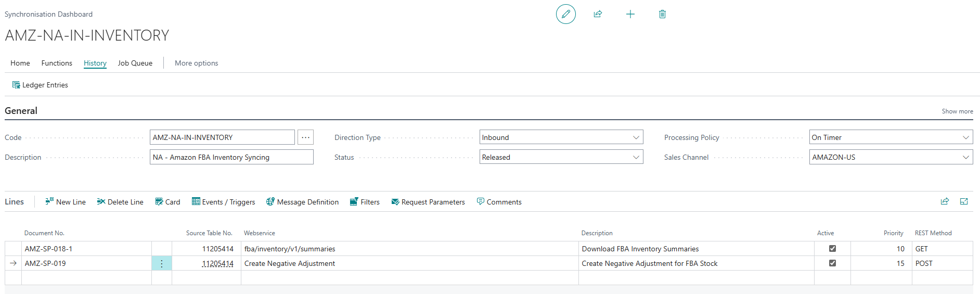Collapse the General section header
The width and height of the screenshot is (980, 294).
click(x=21, y=111)
